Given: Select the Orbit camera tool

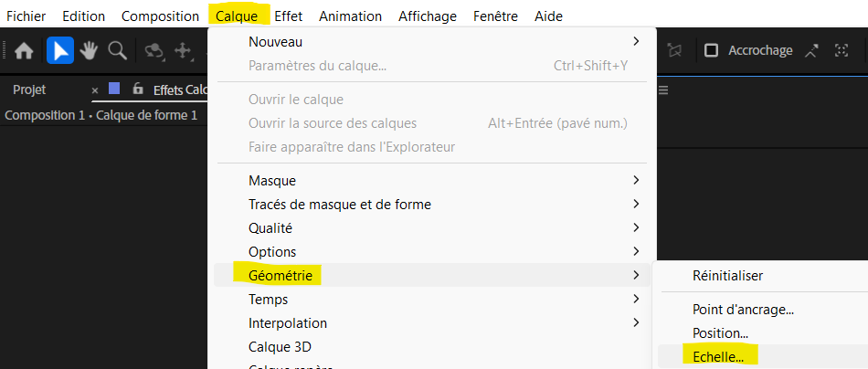Looking at the screenshot, I should [x=154, y=51].
